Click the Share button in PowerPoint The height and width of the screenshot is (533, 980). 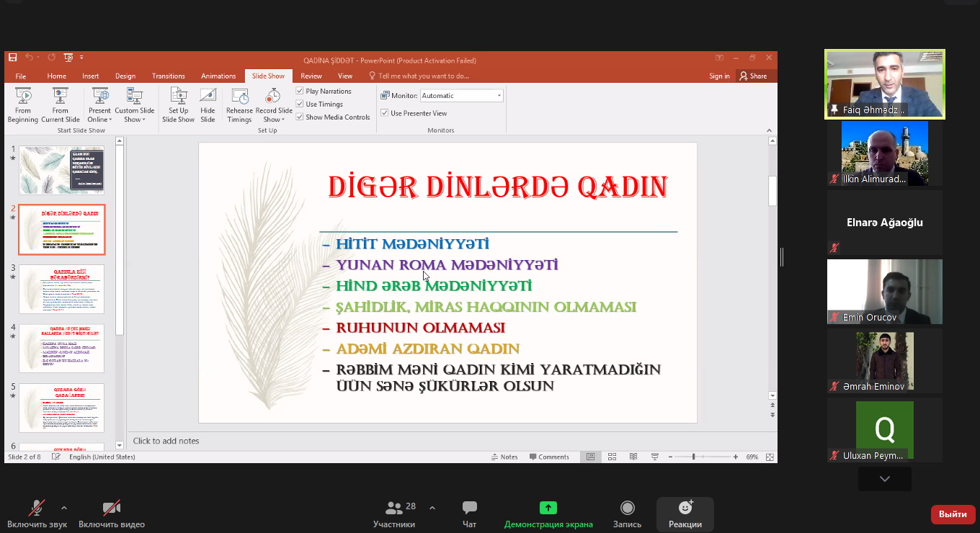753,76
